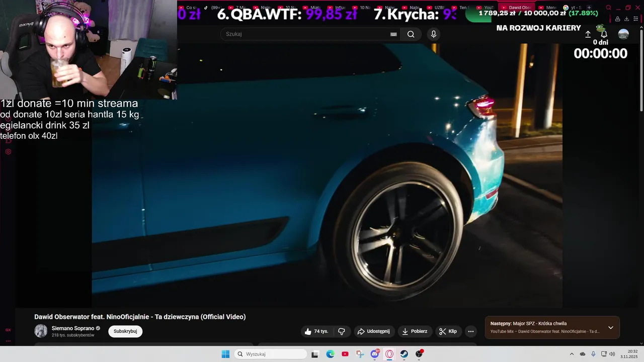This screenshot has width=644, height=362.
Task: Open the YouTube account avatar menu
Action: pyautogui.click(x=623, y=34)
